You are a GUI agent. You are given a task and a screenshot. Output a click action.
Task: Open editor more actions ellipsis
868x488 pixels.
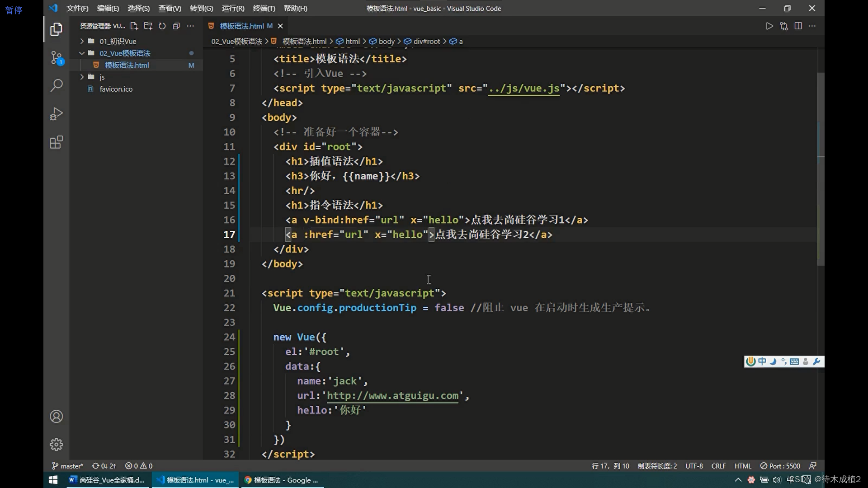click(x=812, y=26)
